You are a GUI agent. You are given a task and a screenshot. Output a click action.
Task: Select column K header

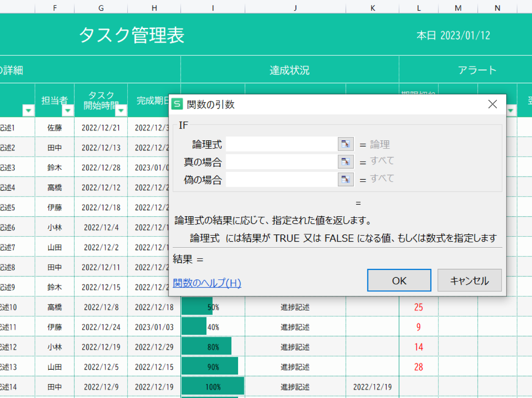click(x=372, y=8)
